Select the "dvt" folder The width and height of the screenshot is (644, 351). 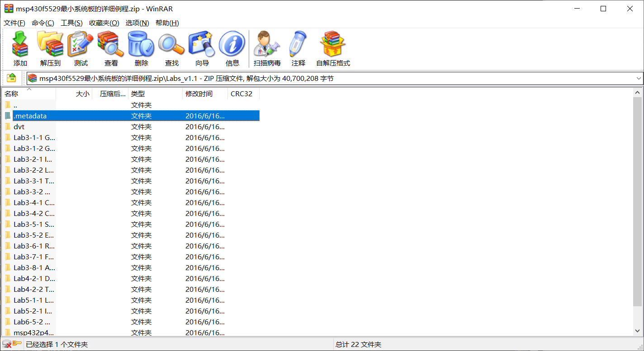pos(131,126)
